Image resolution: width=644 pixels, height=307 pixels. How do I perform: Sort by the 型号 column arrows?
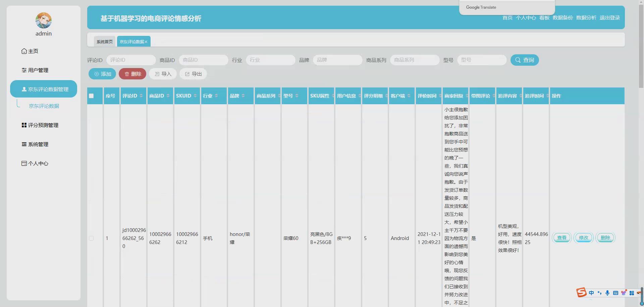point(297,96)
